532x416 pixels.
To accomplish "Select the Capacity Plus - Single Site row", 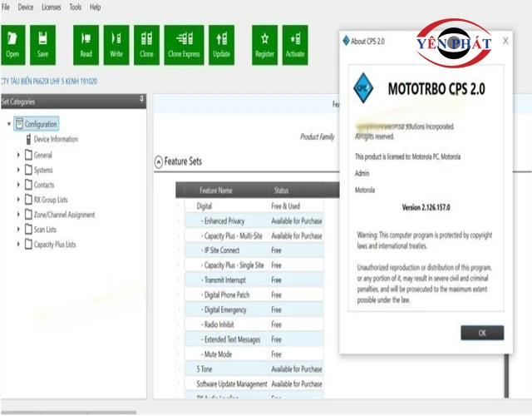I will tap(254, 265).
